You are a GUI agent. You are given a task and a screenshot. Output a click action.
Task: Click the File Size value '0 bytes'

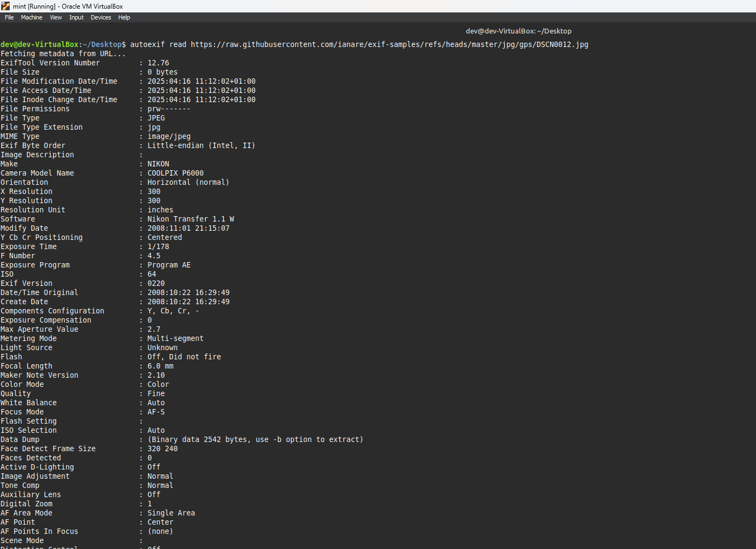click(163, 72)
